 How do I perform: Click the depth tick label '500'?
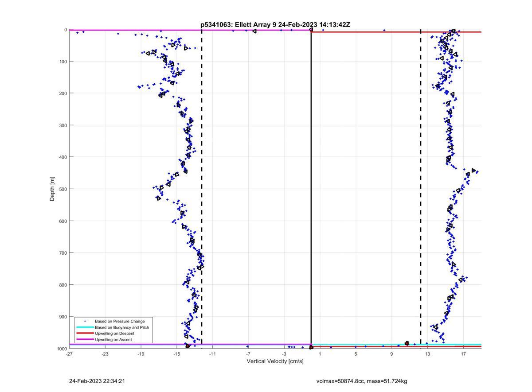pos(63,189)
